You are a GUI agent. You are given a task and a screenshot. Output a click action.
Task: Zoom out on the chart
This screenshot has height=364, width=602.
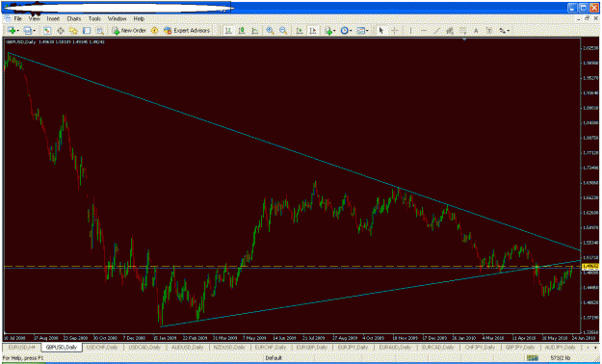coord(283,31)
